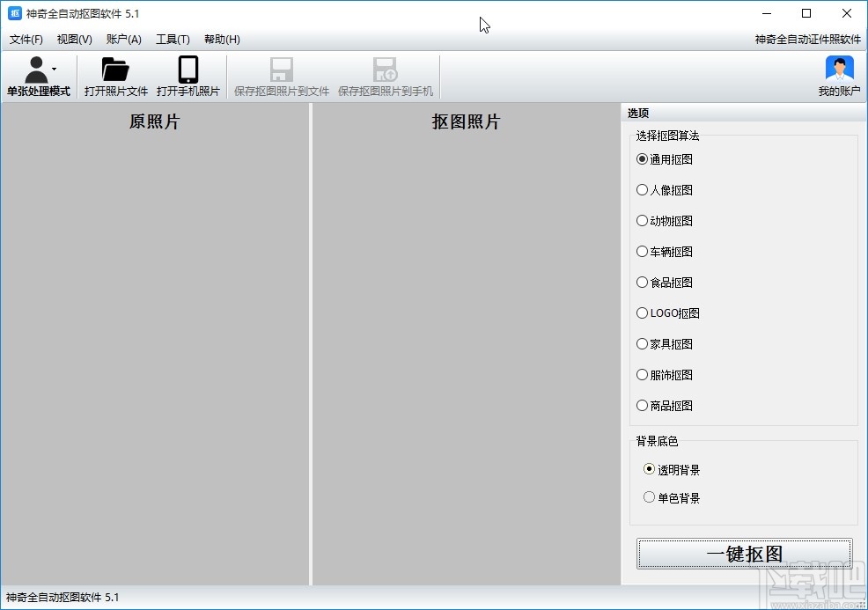Open photo file via 打开照片文件 folder icon
Image resolution: width=868 pixels, height=610 pixels.
click(x=115, y=70)
